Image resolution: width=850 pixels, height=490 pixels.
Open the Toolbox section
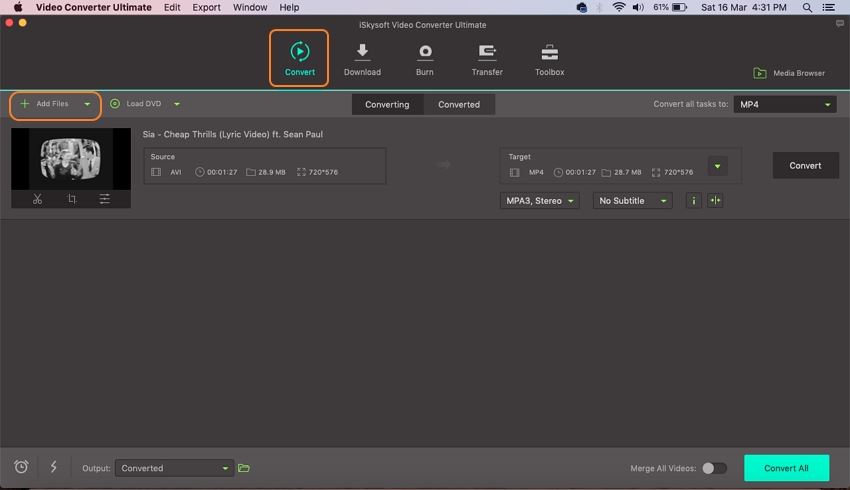click(549, 59)
